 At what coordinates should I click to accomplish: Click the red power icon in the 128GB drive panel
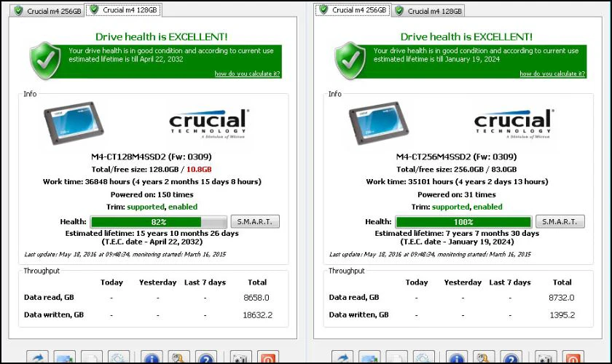point(268,357)
